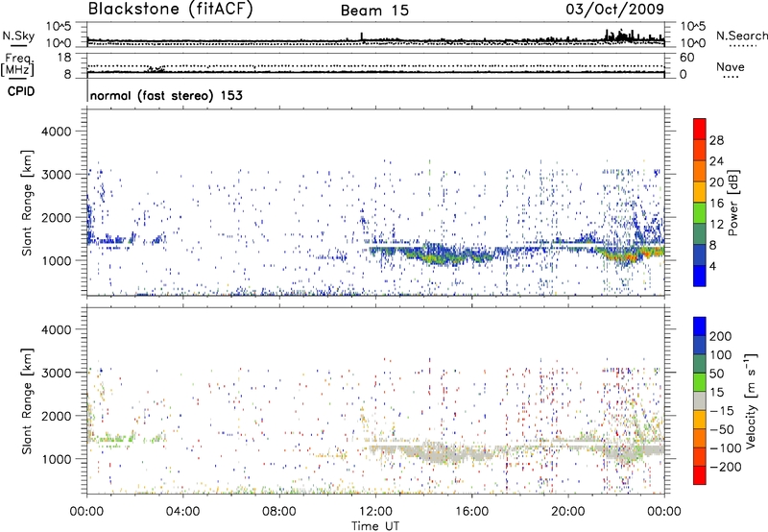Screen dimensions: 768x532
Task: Click the '-50' velocity colorbar tick value
Action: click(722, 429)
